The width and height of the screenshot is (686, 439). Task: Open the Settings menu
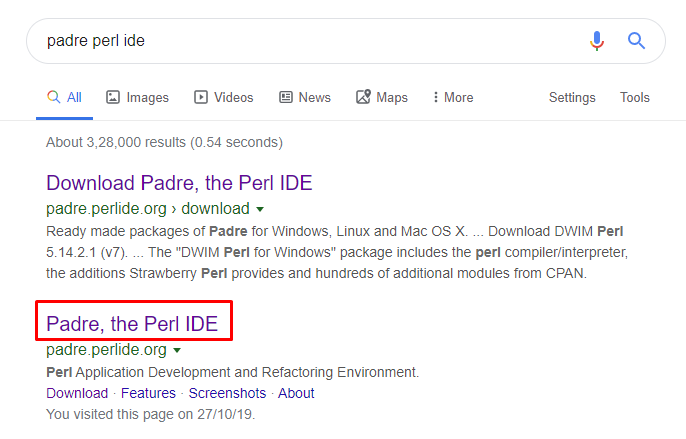tap(572, 97)
